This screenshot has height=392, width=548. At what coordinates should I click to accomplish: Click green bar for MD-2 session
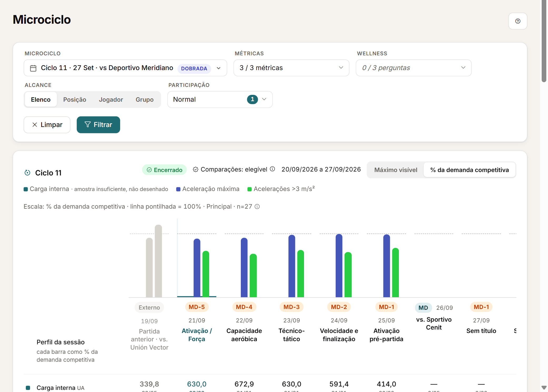coord(348,275)
